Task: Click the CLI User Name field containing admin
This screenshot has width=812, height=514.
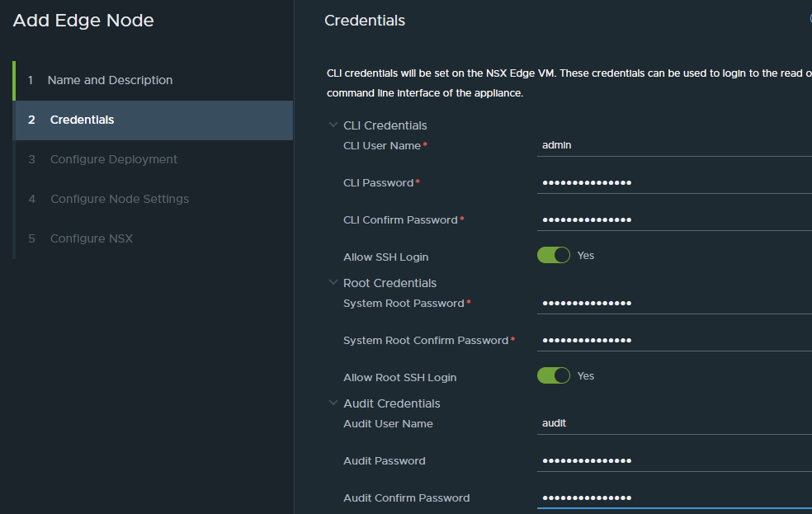Action: point(673,145)
